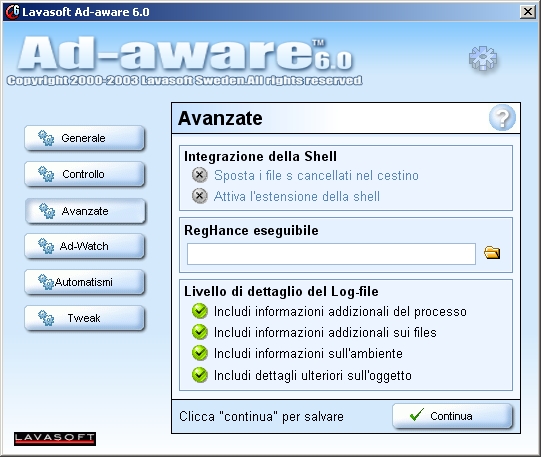This screenshot has height=457, width=541.
Task: Click the Lavasoft logo at bottom left
Action: [55, 439]
